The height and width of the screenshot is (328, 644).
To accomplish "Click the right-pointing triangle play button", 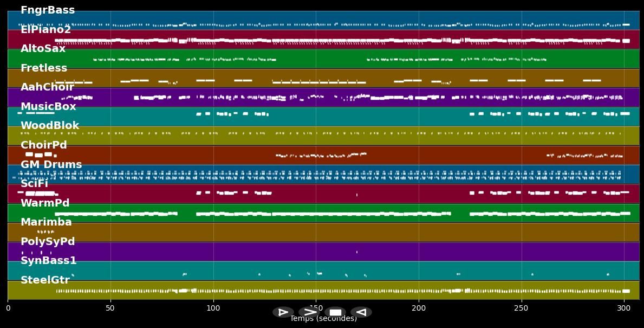I will coord(283,312).
